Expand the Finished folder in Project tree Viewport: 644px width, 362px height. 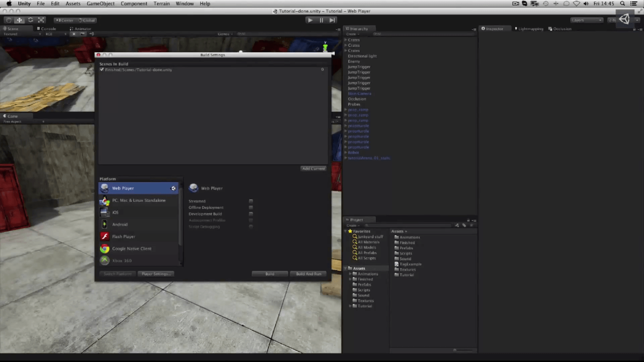click(x=350, y=279)
